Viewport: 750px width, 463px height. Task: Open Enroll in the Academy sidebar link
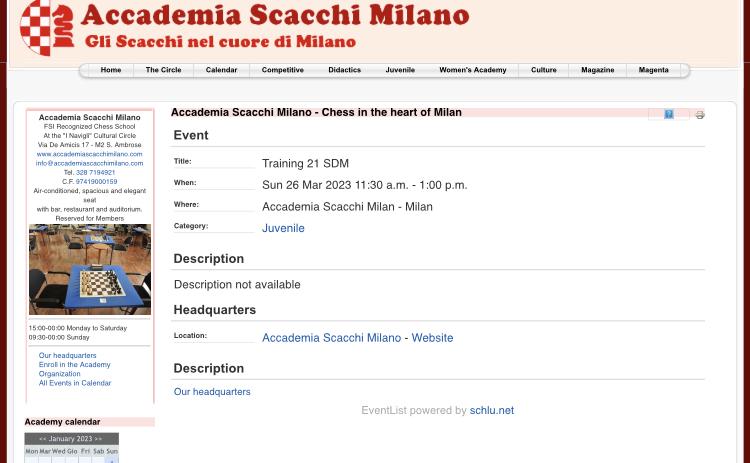point(75,364)
